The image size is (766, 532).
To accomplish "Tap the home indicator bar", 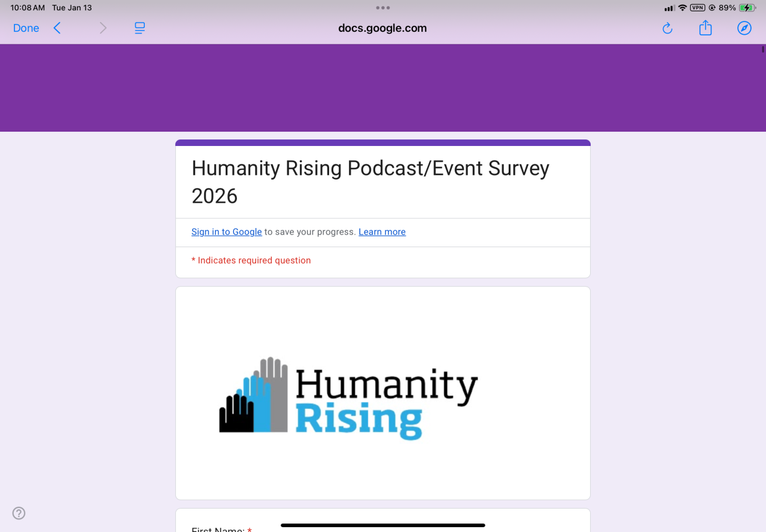I will click(x=383, y=525).
